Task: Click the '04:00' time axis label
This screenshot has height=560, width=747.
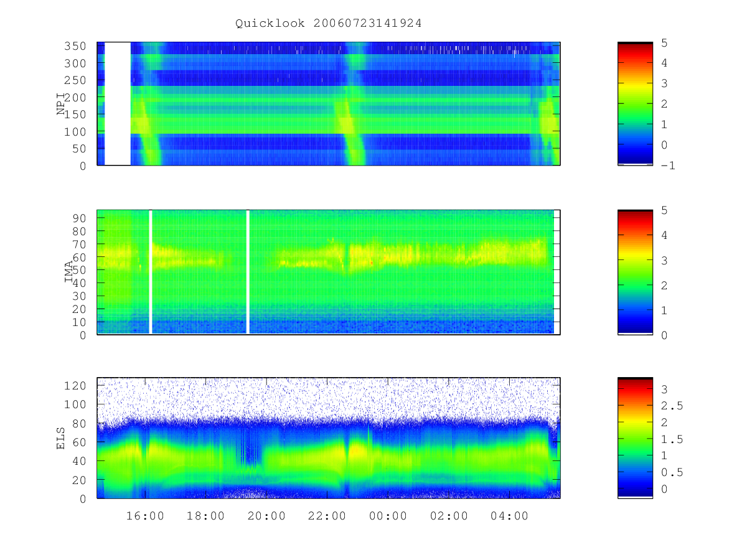Action: pos(509,516)
